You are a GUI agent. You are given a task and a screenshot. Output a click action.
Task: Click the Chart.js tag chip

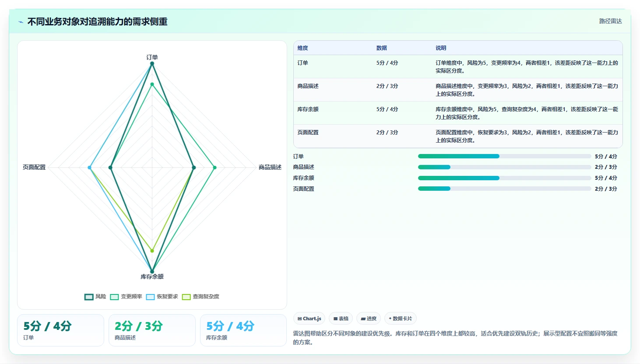pyautogui.click(x=309, y=318)
